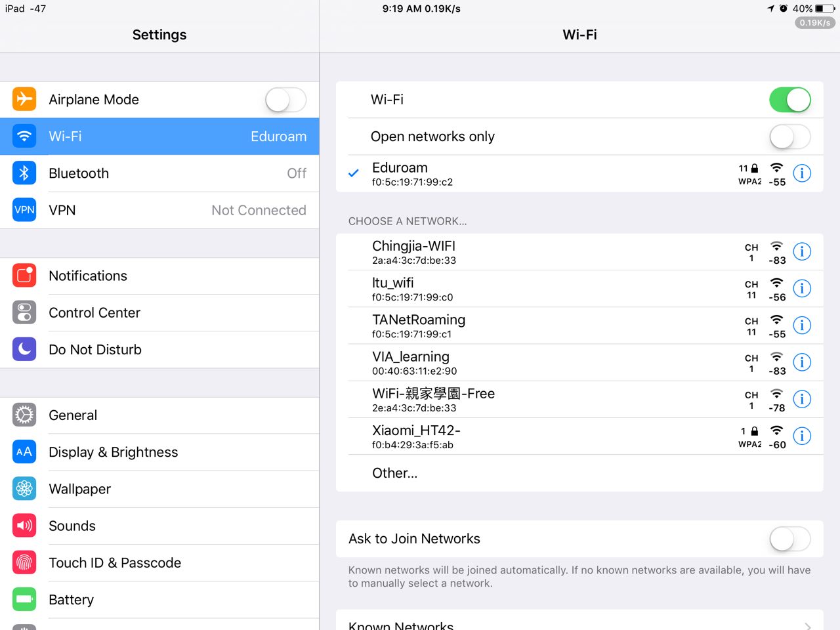Tap the blue VPN icon

[x=24, y=210]
